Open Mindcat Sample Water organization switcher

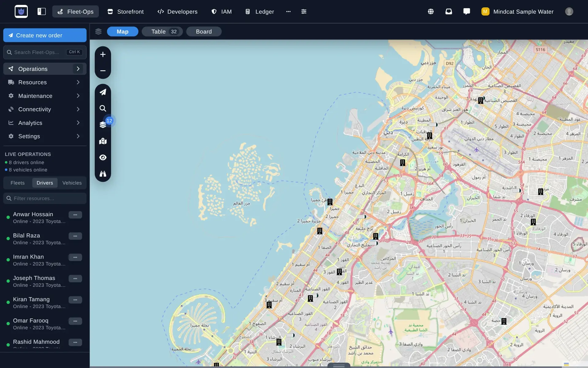[x=518, y=12]
